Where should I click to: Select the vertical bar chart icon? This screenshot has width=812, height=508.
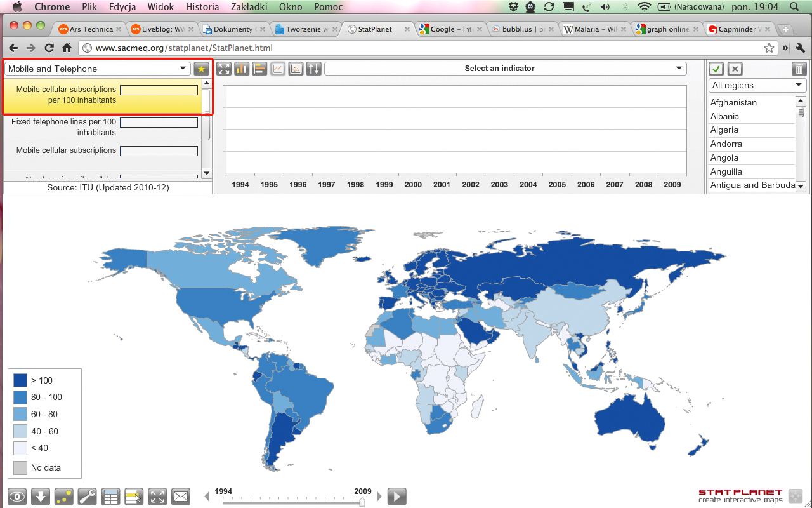coord(242,69)
